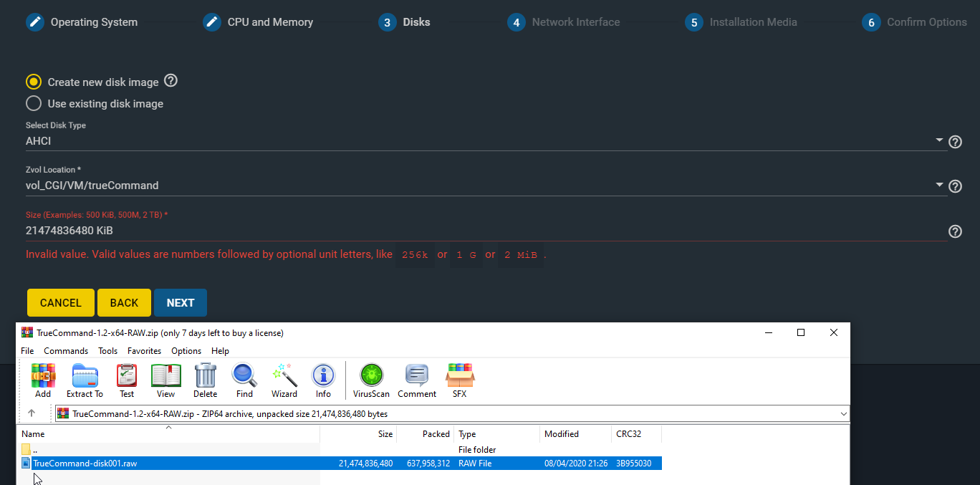The height and width of the screenshot is (485, 980).
Task: Click the modified date 08/04/2020 21:26
Action: (x=576, y=464)
